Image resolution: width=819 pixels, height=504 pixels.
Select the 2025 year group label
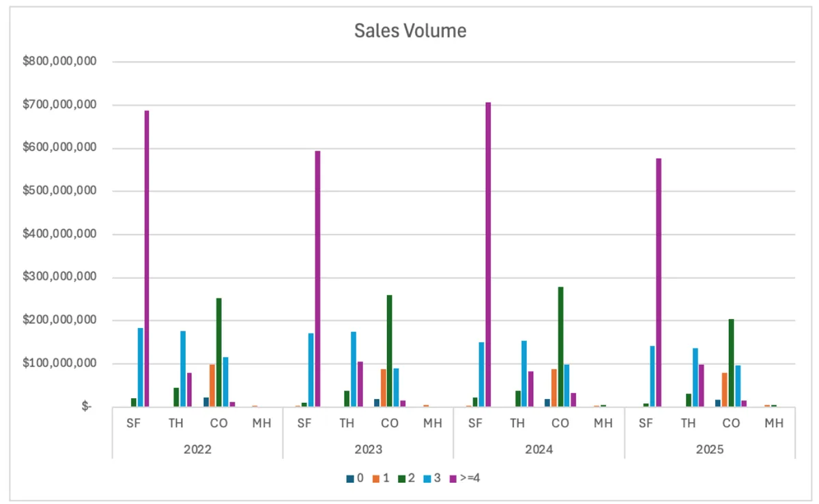point(710,450)
